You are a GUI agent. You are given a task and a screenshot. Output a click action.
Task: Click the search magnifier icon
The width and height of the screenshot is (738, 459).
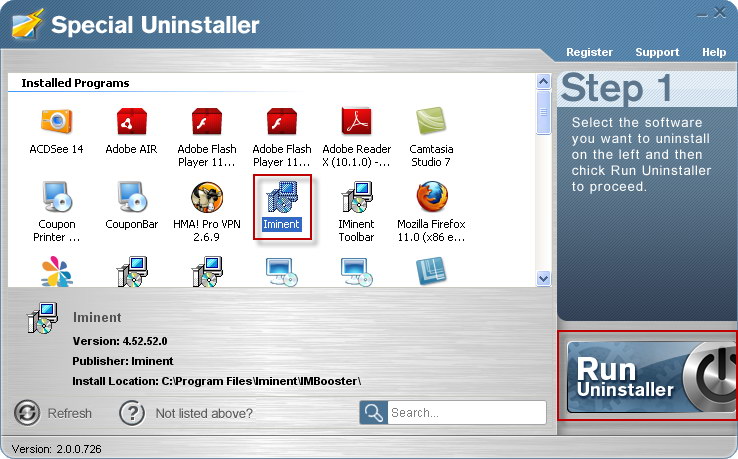coord(374,413)
